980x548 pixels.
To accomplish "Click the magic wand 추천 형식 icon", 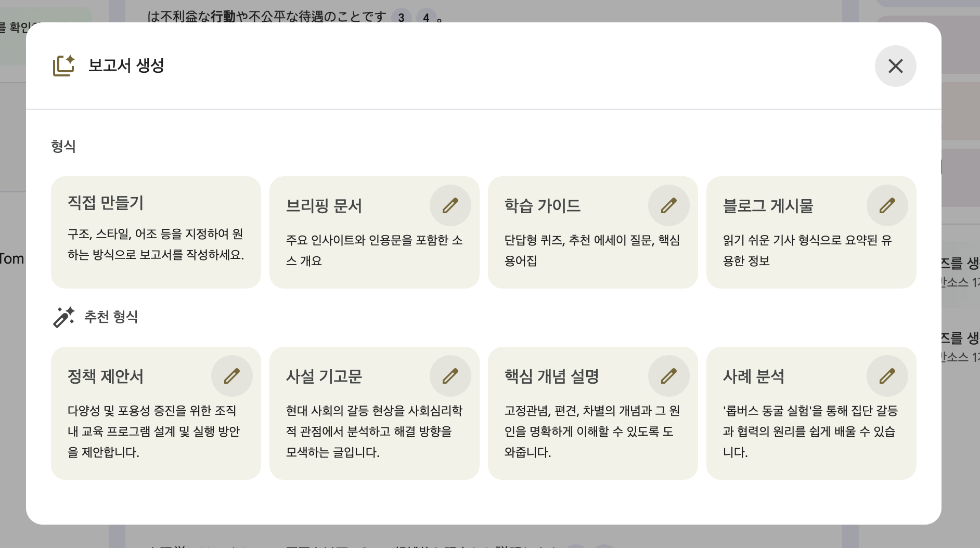I will point(63,317).
